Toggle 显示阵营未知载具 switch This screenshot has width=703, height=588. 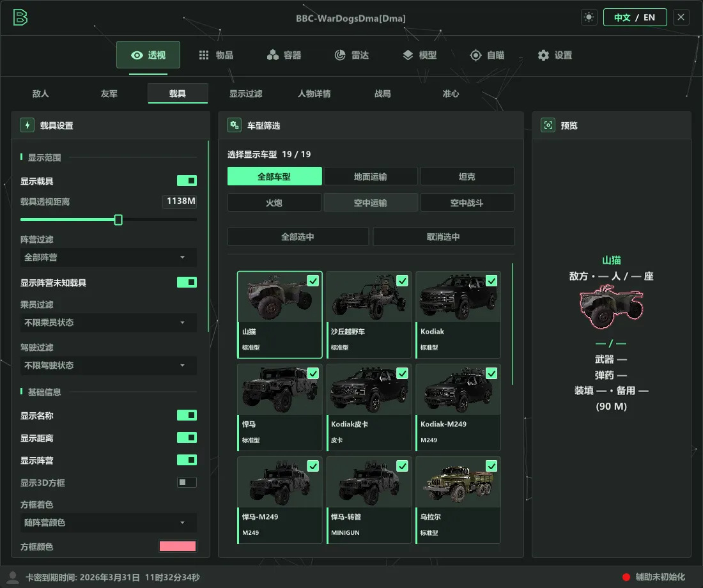click(187, 282)
